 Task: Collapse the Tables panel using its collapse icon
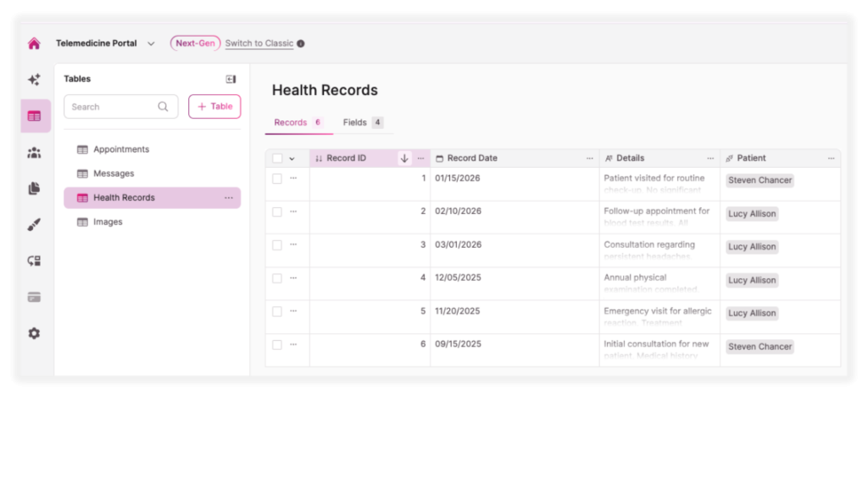230,79
